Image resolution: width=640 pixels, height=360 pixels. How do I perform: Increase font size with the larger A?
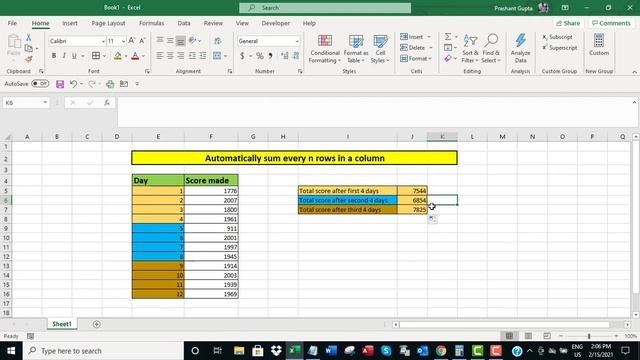131,41
